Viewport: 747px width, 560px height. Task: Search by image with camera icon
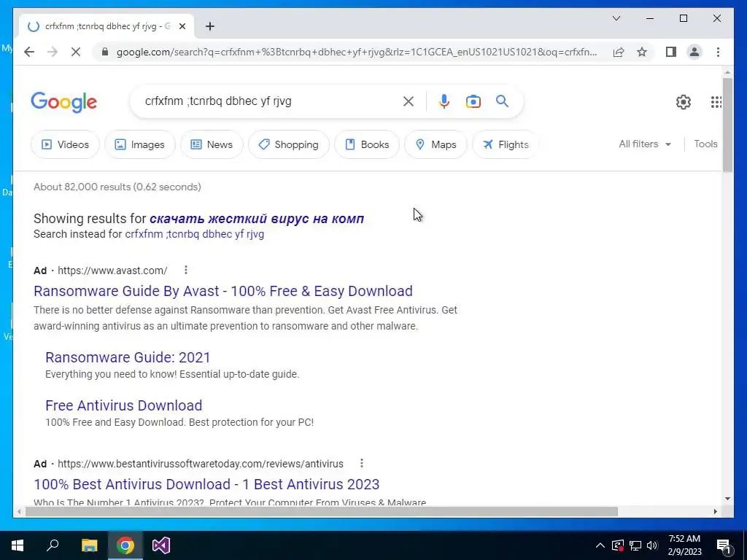(x=473, y=101)
